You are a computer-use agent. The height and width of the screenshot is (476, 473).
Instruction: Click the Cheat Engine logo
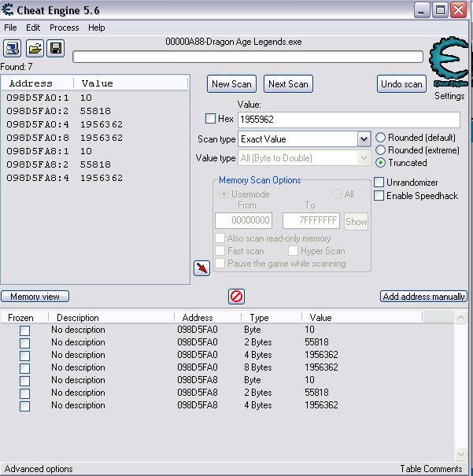(x=449, y=61)
